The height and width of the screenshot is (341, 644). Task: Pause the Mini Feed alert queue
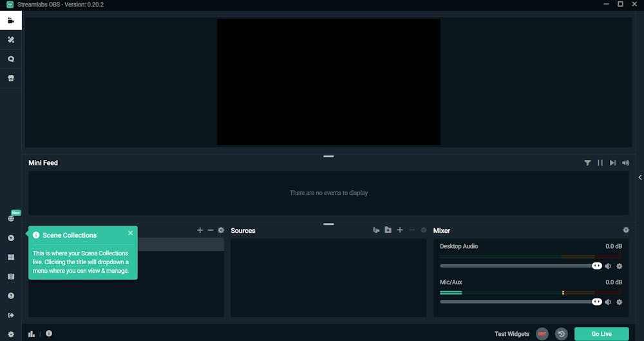(600, 163)
